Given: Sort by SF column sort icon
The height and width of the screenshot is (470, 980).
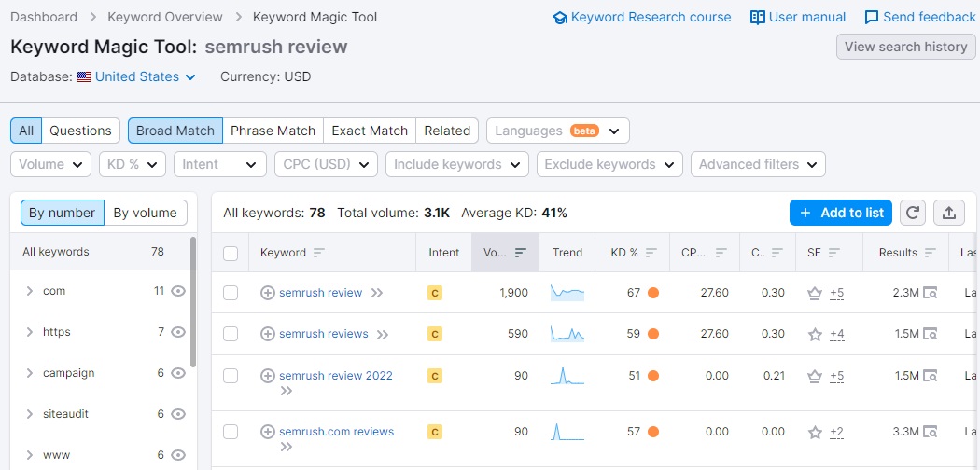Looking at the screenshot, I should [834, 253].
